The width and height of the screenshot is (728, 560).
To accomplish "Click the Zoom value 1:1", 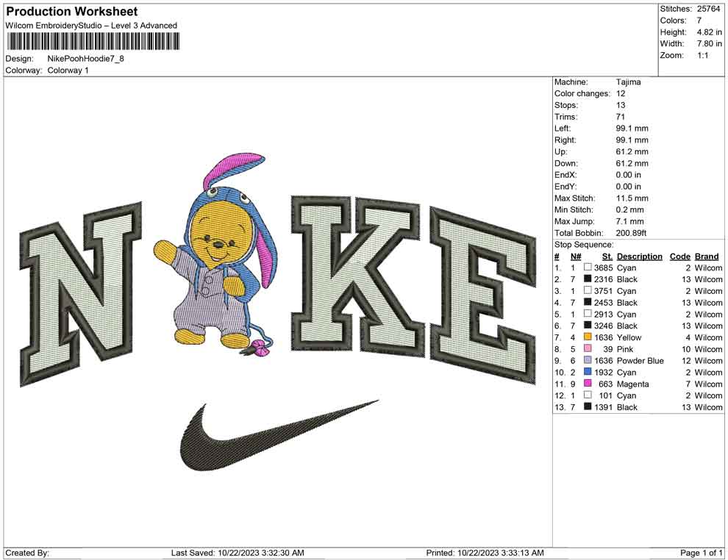I will click(x=702, y=55).
